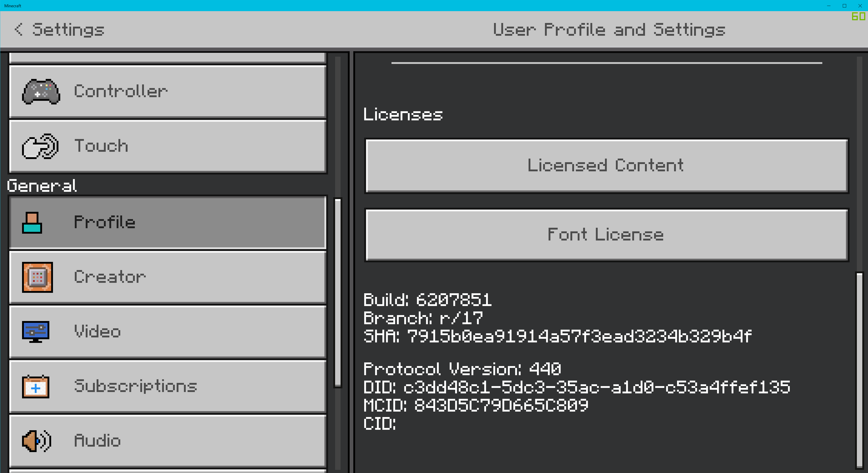Click the Subscriptions calendar icon
Screen dimensions: 868x473
pyautogui.click(x=36, y=386)
